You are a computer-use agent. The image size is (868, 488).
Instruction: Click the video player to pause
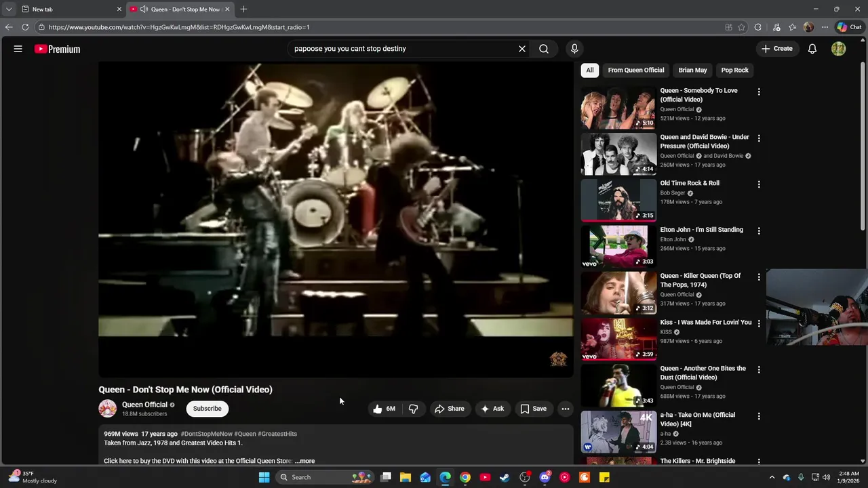pos(336,220)
